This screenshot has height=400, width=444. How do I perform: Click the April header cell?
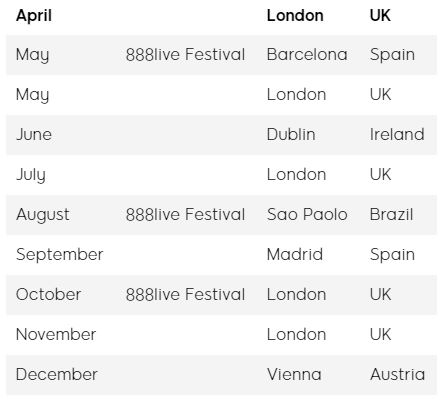coord(34,16)
